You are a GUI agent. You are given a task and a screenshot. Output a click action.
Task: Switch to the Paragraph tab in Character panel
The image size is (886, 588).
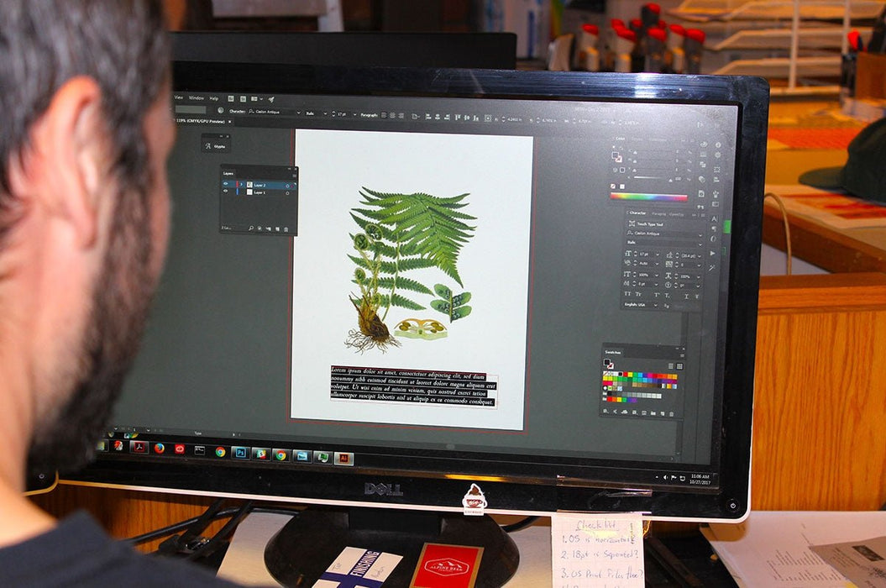point(658,214)
